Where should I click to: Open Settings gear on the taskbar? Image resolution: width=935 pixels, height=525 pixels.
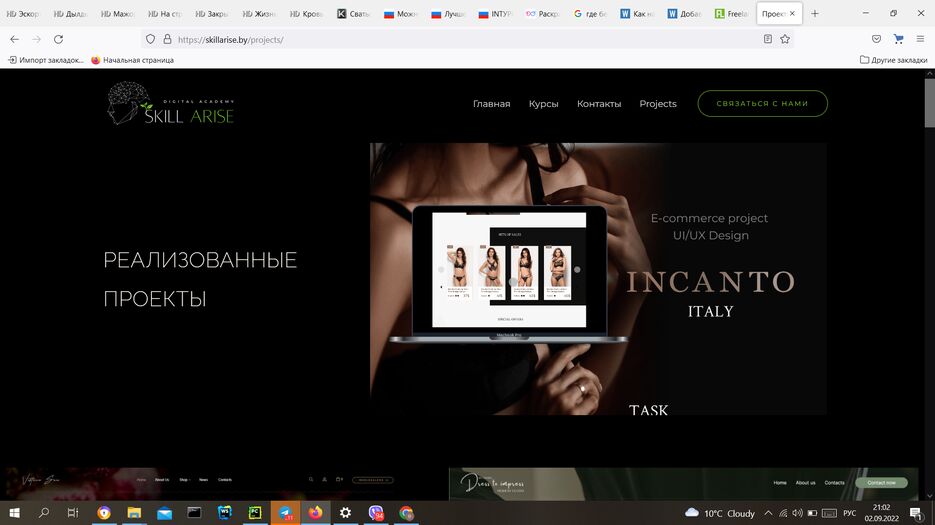pos(345,513)
